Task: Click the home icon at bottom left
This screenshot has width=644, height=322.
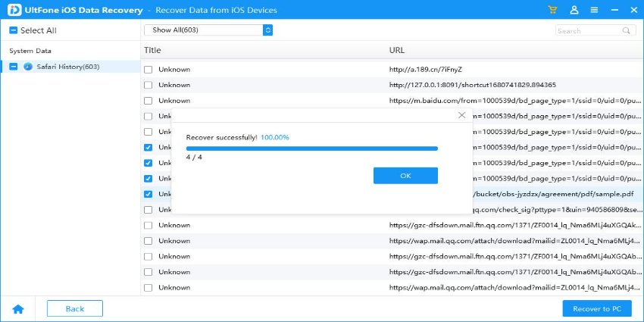Action: click(18, 309)
